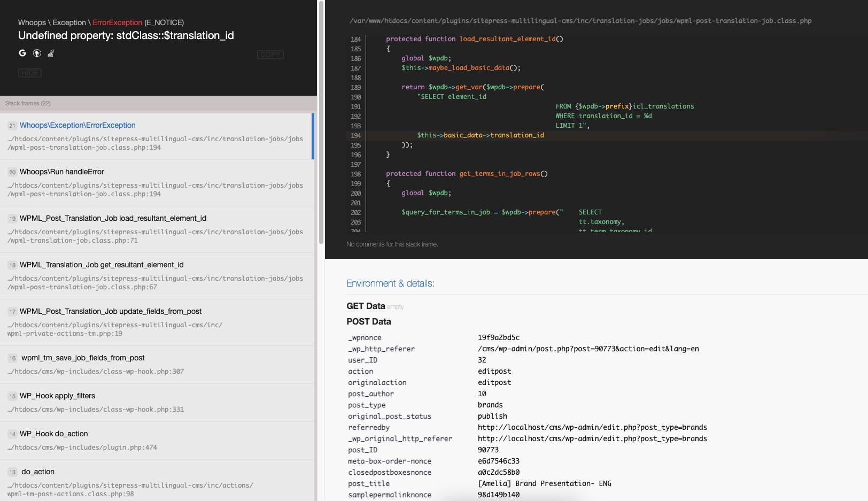Search the error on Stack Overflow
The height and width of the screenshot is (501, 868).
coord(51,53)
